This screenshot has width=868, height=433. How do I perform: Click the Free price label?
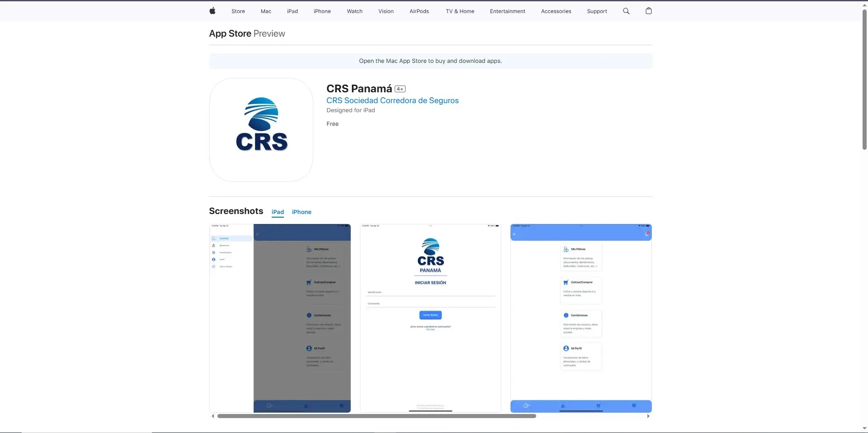pyautogui.click(x=332, y=124)
